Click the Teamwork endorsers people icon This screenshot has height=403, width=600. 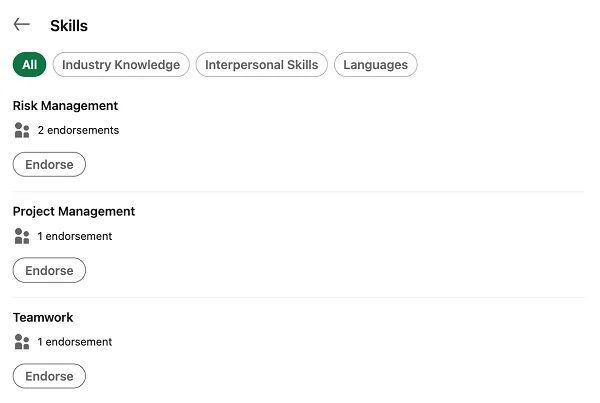point(22,342)
